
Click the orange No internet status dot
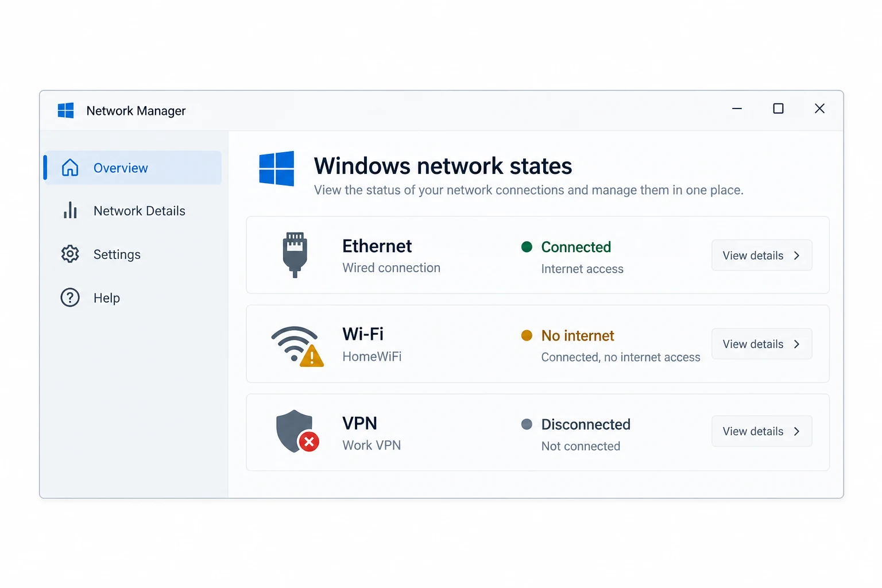point(527,335)
